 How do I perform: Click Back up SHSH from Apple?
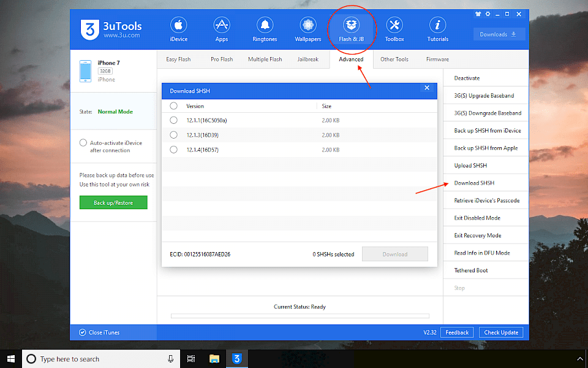(486, 148)
